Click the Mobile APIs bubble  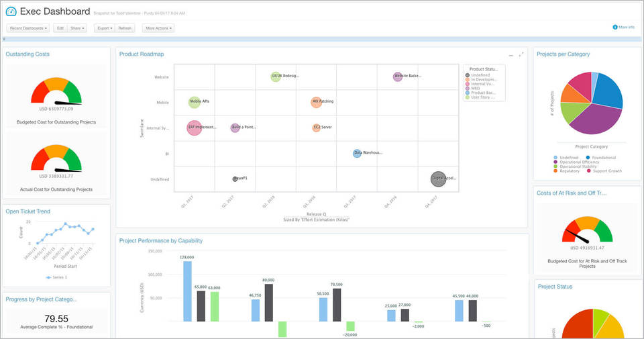[195, 102]
